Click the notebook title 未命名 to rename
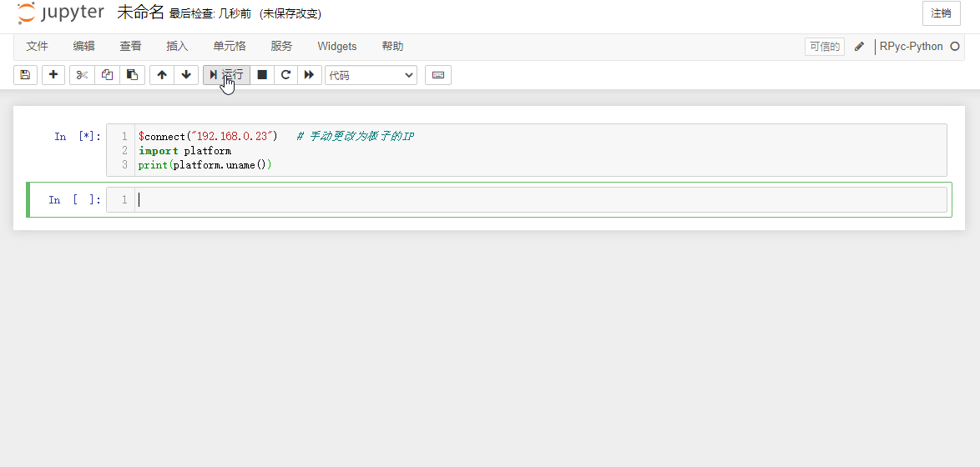The image size is (980, 467). click(140, 13)
